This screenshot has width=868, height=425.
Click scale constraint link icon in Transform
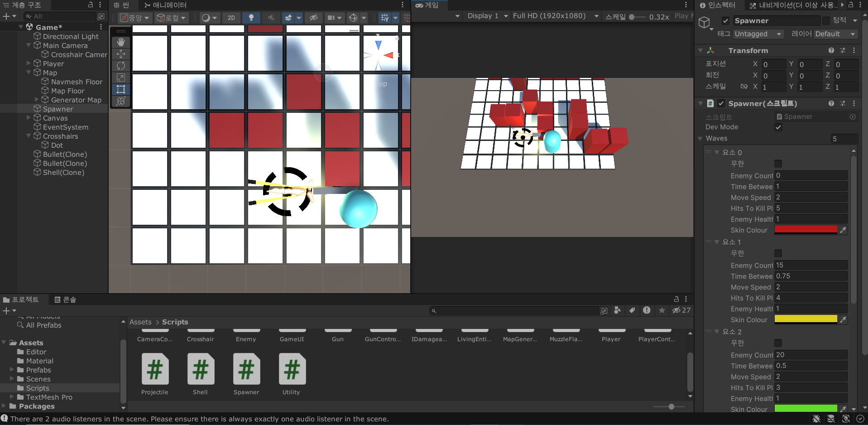click(744, 87)
